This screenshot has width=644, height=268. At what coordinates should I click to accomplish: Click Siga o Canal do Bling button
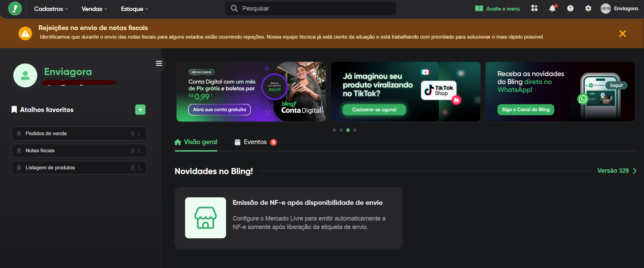pyautogui.click(x=526, y=110)
